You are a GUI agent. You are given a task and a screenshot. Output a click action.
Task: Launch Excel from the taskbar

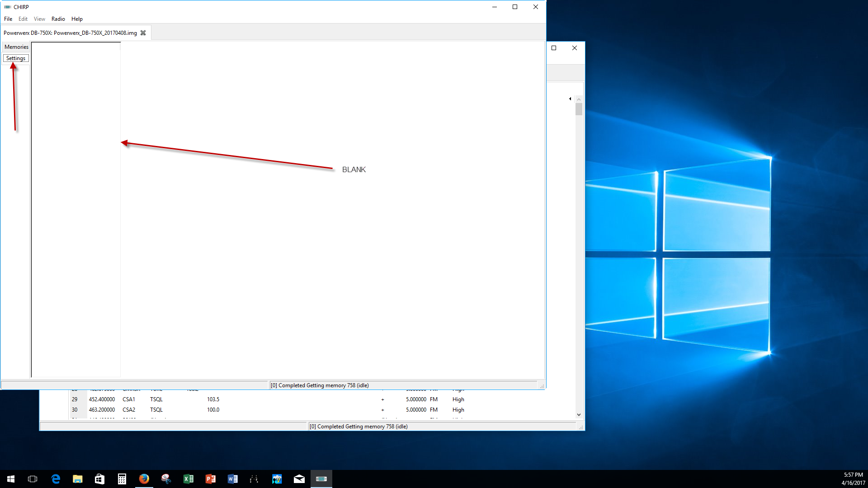(x=188, y=479)
